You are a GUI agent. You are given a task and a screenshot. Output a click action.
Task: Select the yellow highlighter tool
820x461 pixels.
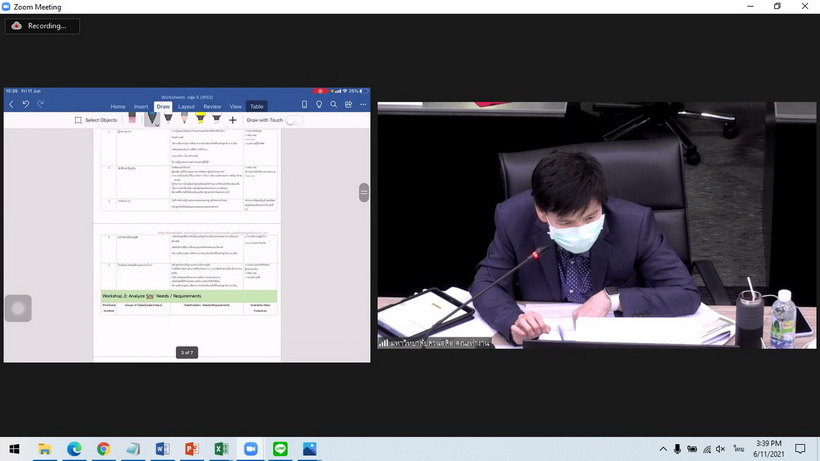coord(200,119)
